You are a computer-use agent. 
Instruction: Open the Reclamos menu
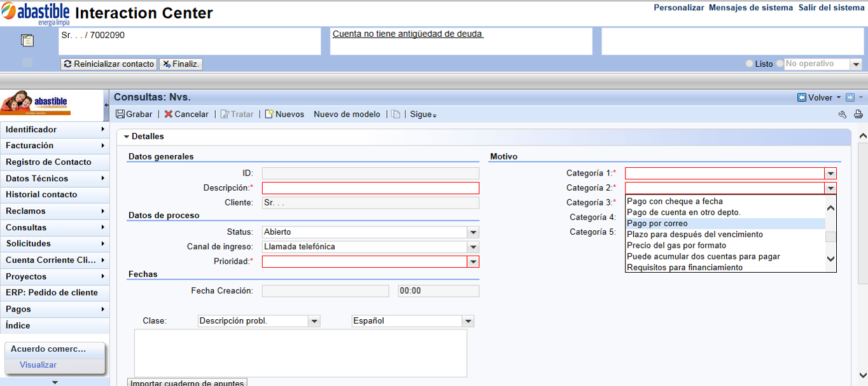coord(55,211)
